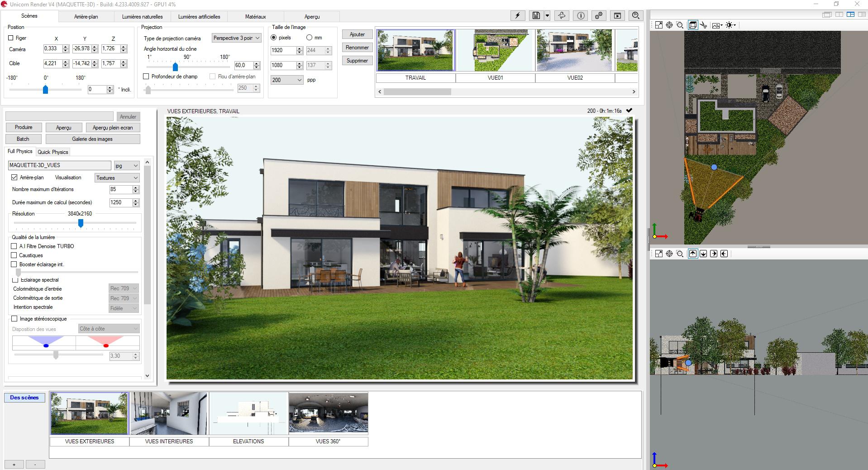Select the VUES INTERIEURES scene thumbnail

[x=169, y=414]
